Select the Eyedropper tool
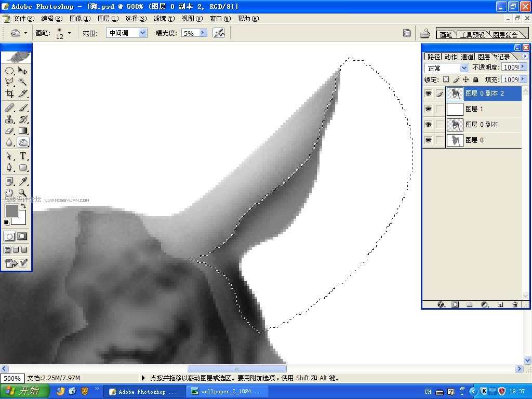The image size is (532, 399). click(23, 181)
